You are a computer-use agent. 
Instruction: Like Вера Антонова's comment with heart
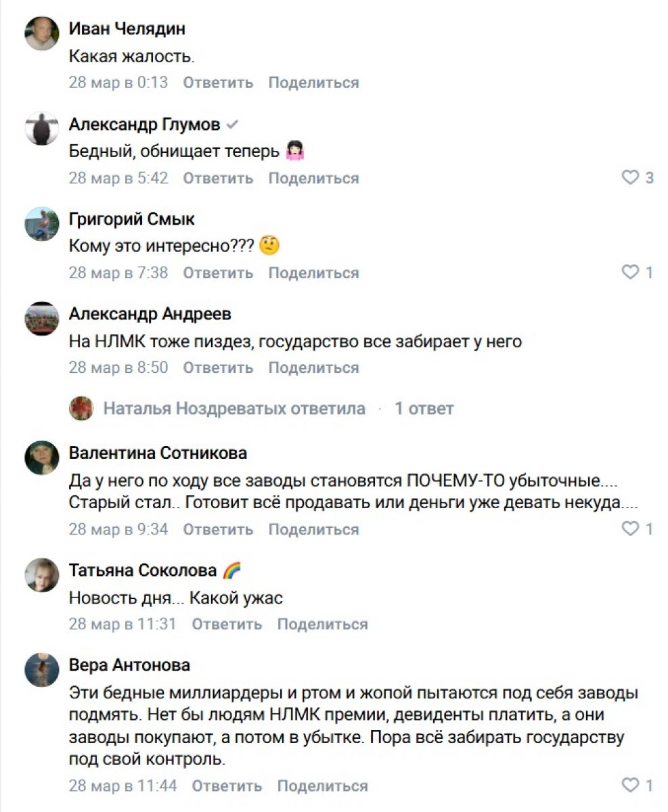[630, 786]
